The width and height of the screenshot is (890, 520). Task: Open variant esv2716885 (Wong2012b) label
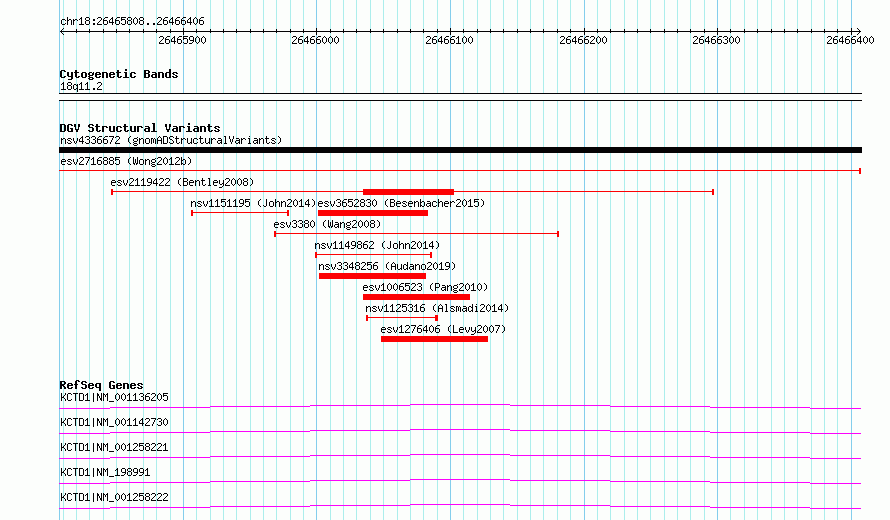pos(126,161)
